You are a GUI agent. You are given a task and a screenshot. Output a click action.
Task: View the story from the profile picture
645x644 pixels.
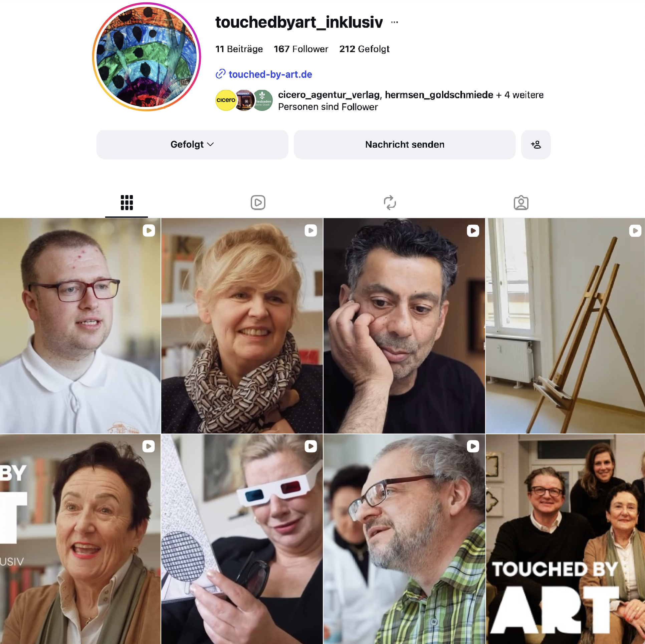[x=147, y=57]
